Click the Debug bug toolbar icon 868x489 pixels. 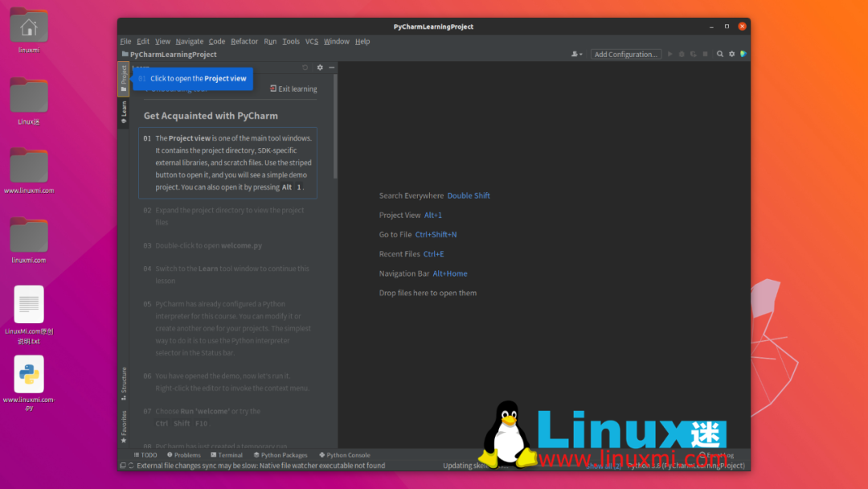[x=682, y=54]
